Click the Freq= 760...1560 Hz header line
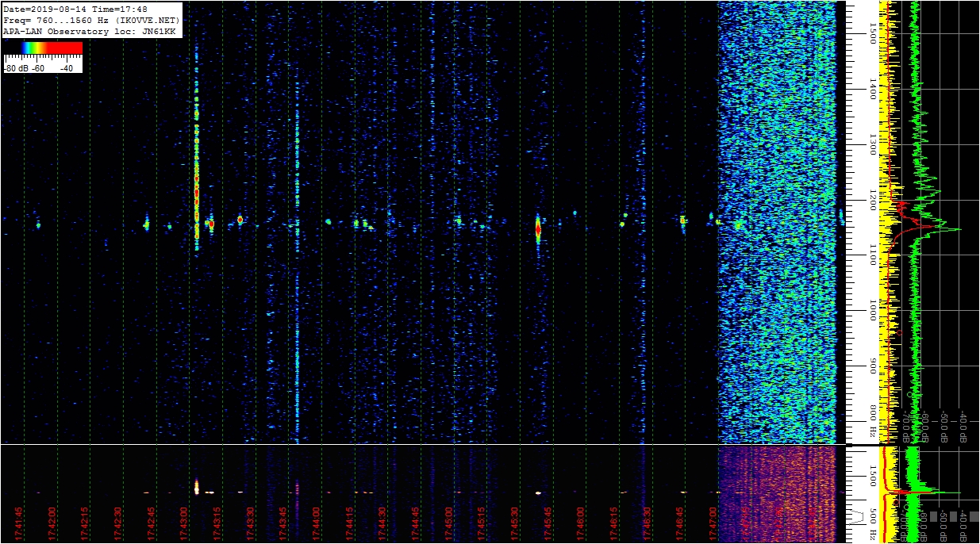 pyautogui.click(x=92, y=20)
